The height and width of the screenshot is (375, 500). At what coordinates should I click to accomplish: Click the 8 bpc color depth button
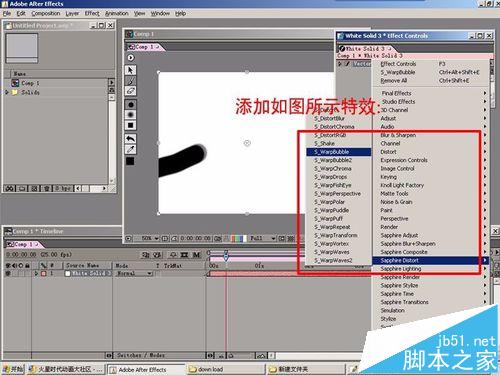pyautogui.click(x=63, y=189)
